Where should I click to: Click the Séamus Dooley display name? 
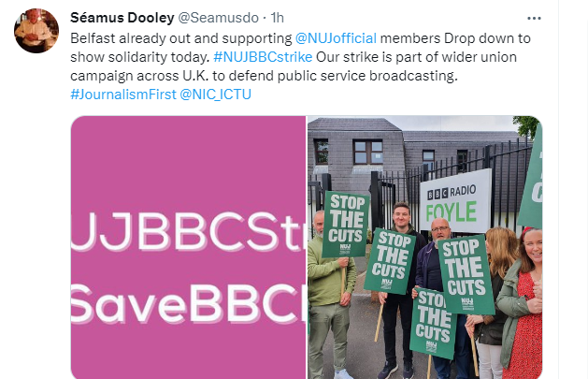click(x=122, y=18)
